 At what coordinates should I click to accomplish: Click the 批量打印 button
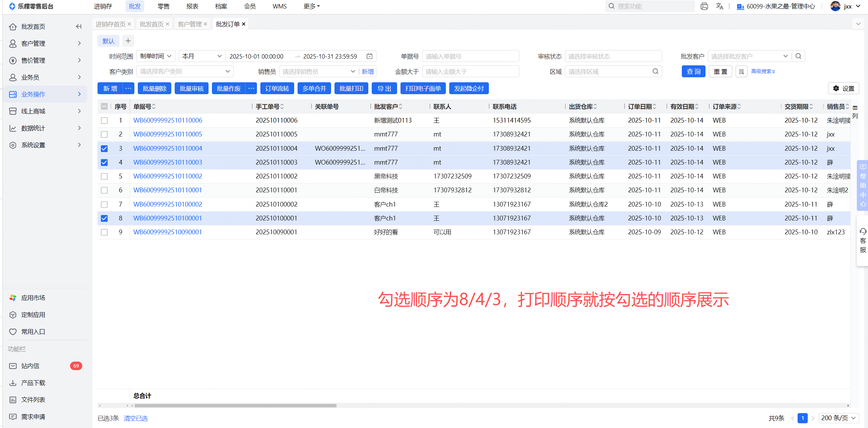(351, 88)
